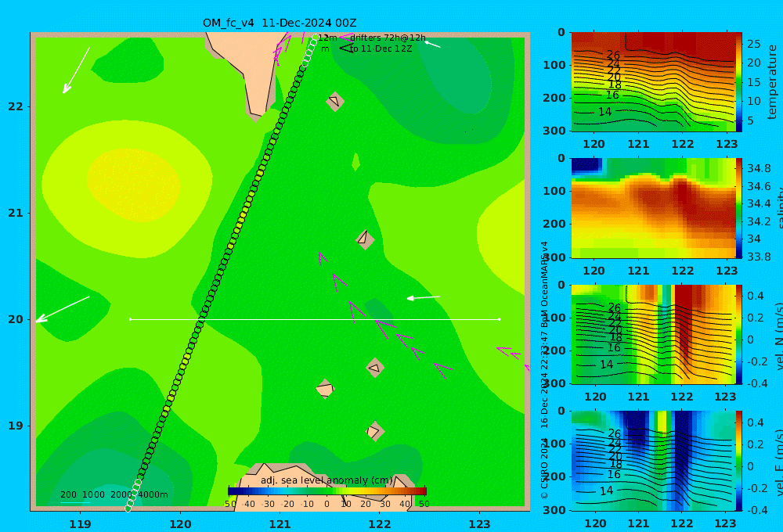Click the vel. E colorbar
The width and height of the screenshot is (783, 532).
[739, 461]
